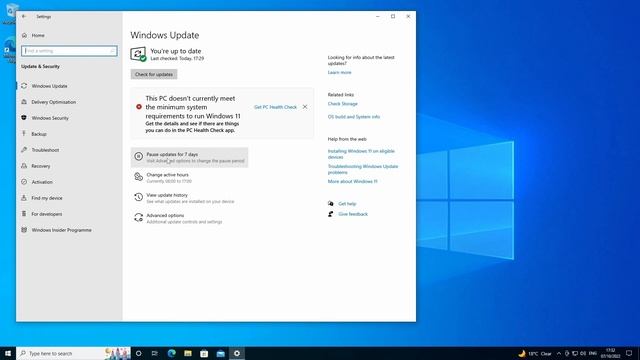The image size is (640, 360).
Task: Open Find my device settings
Action: [47, 198]
